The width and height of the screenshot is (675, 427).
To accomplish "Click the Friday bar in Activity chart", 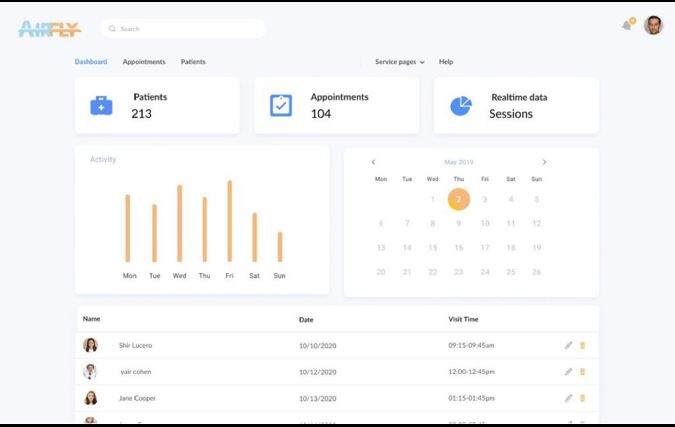I will [x=229, y=221].
